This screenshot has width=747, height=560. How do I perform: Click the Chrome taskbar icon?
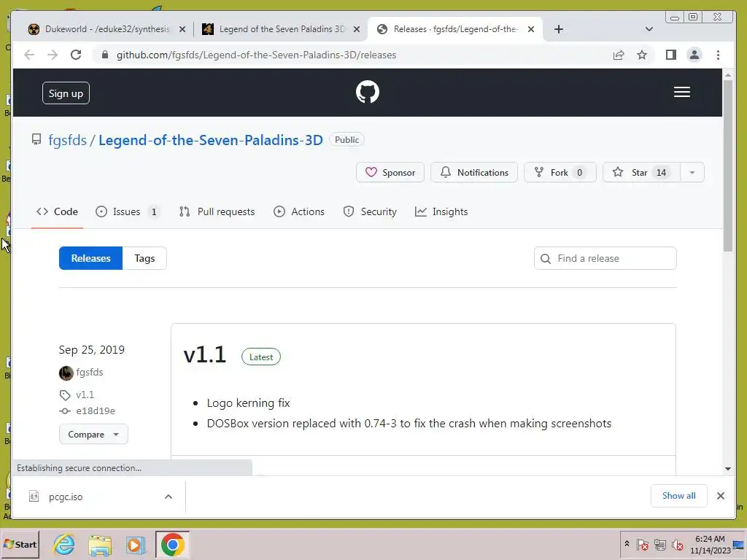pyautogui.click(x=172, y=544)
